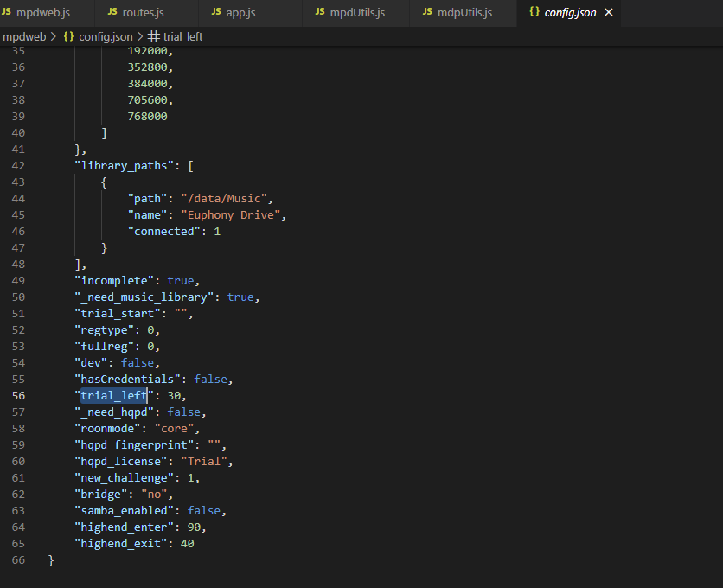This screenshot has height=588, width=723.
Task: Click the braces icon in the breadcrumb
Action: click(x=68, y=36)
